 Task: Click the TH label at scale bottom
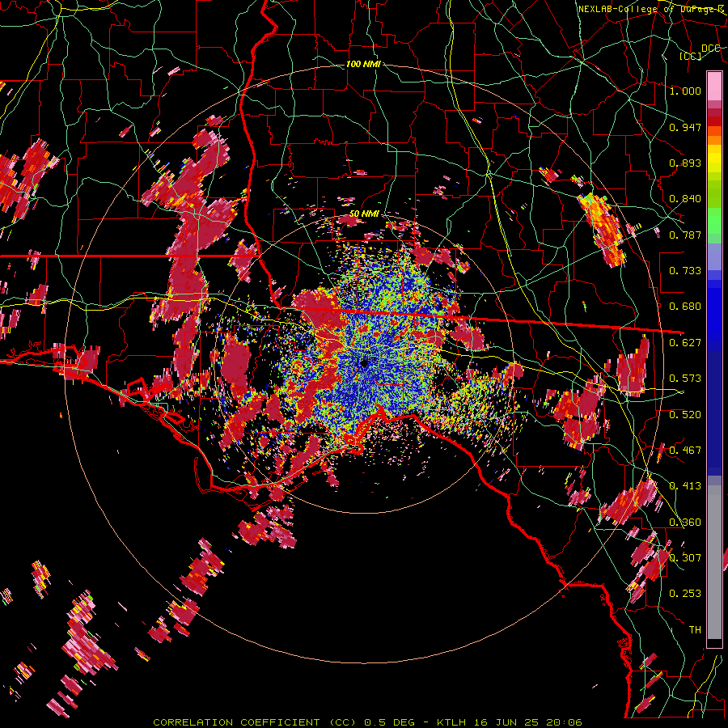(695, 630)
